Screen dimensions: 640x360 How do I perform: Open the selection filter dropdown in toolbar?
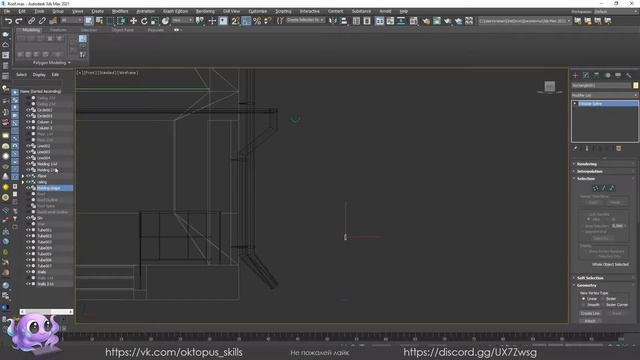71,20
